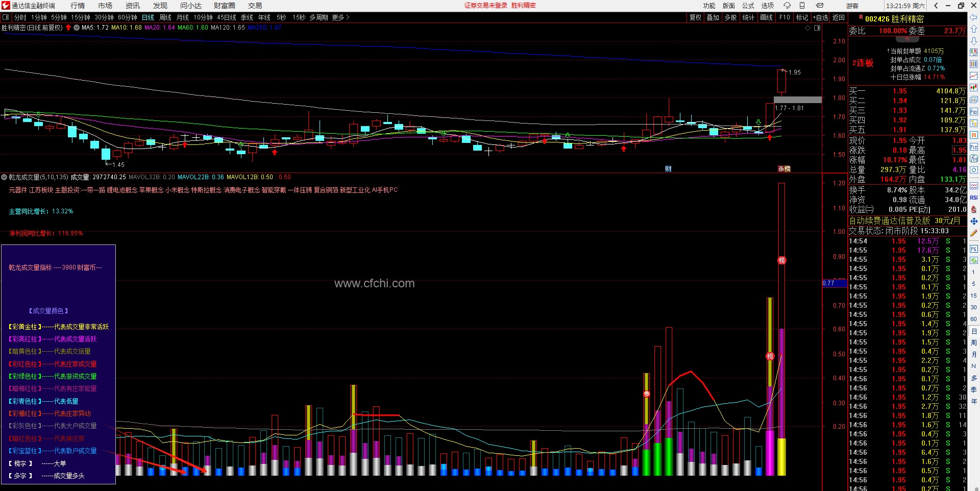Image resolution: width=980 pixels, height=491 pixels.
Task: Switch to 60分钟 chart period
Action: (128, 17)
